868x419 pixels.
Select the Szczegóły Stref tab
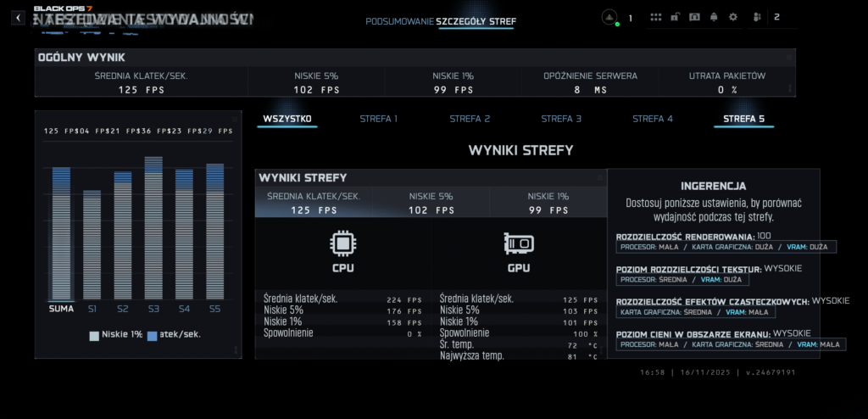(x=476, y=21)
